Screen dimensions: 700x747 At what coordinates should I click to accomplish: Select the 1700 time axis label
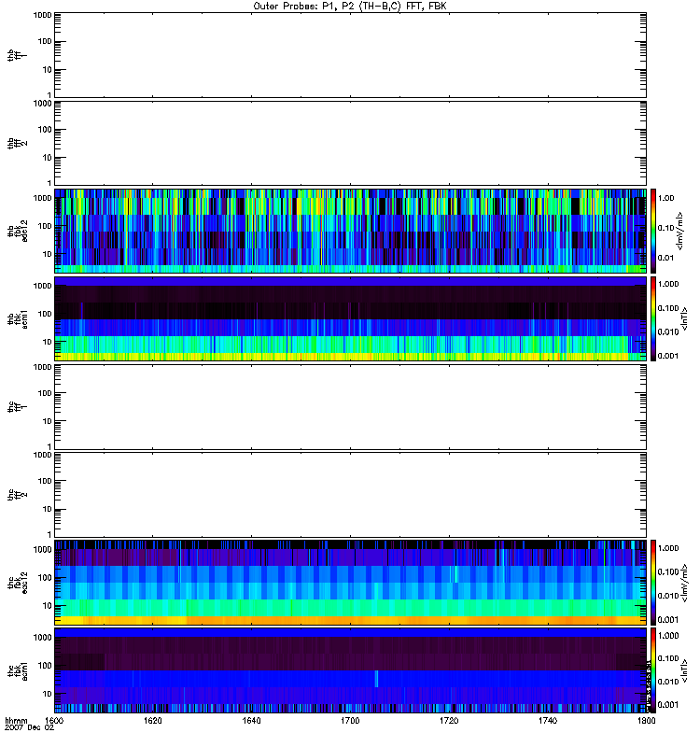point(350,722)
